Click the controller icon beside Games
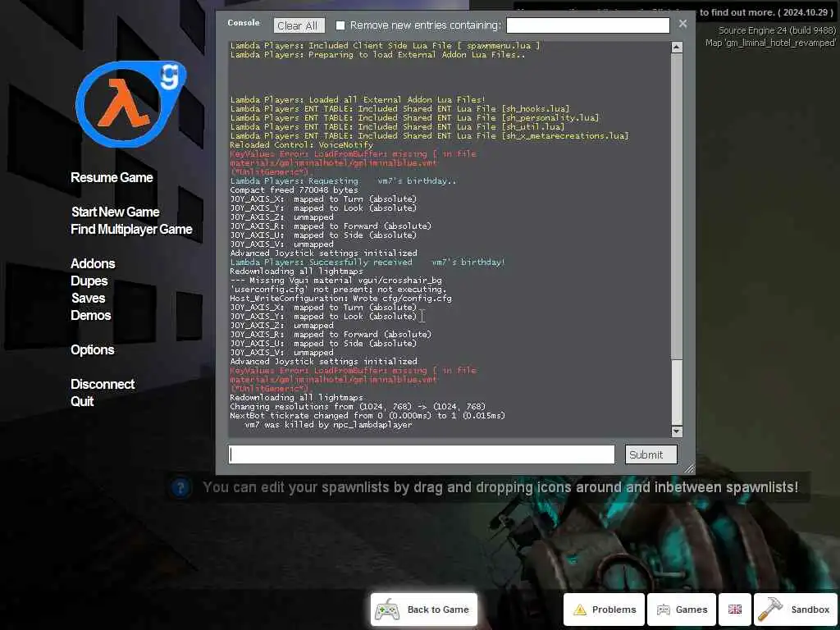 pos(663,609)
